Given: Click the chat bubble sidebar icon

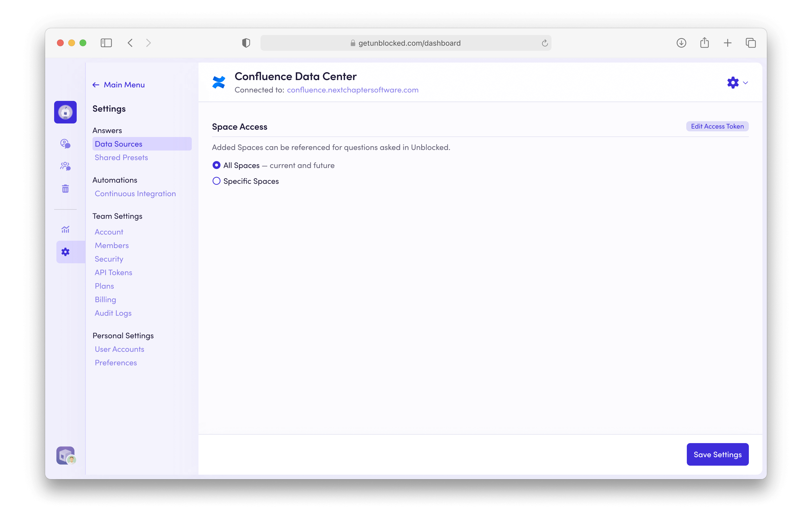Looking at the screenshot, I should pyautogui.click(x=65, y=143).
